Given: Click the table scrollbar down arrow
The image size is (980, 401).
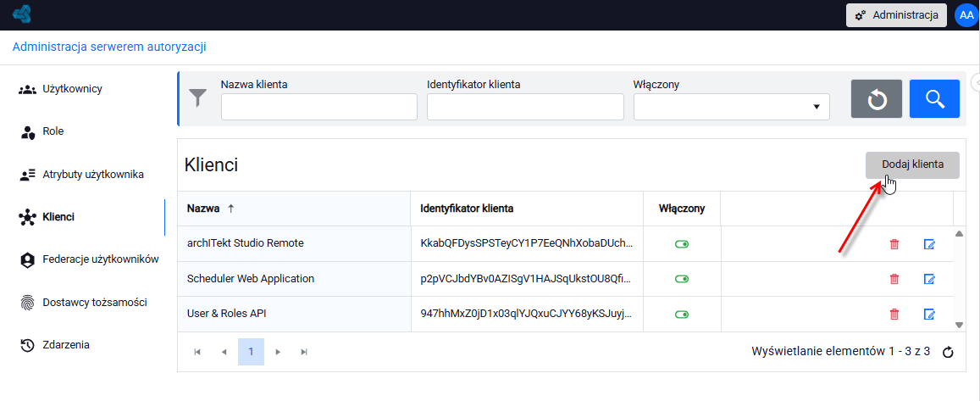Looking at the screenshot, I should [x=960, y=326].
